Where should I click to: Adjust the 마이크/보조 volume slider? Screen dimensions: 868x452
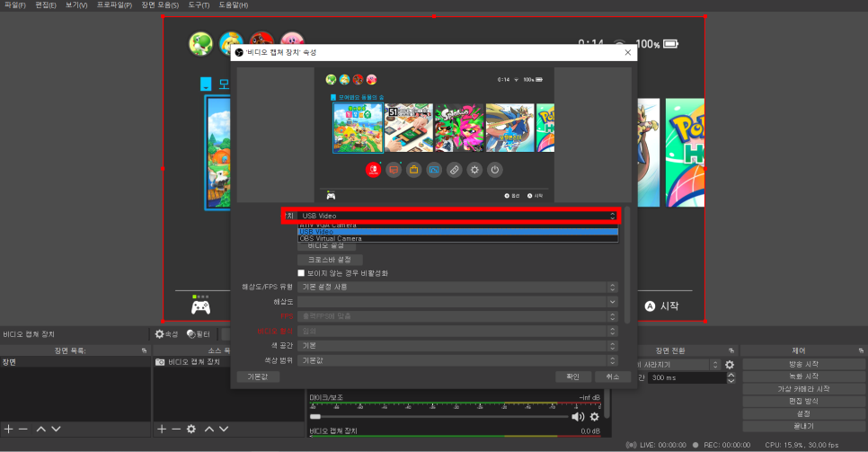pos(439,417)
